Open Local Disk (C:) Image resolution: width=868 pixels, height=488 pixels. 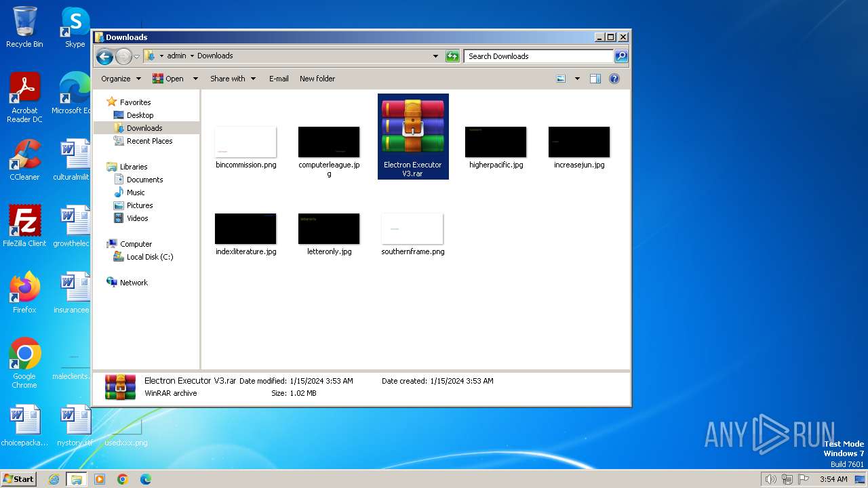click(x=150, y=257)
